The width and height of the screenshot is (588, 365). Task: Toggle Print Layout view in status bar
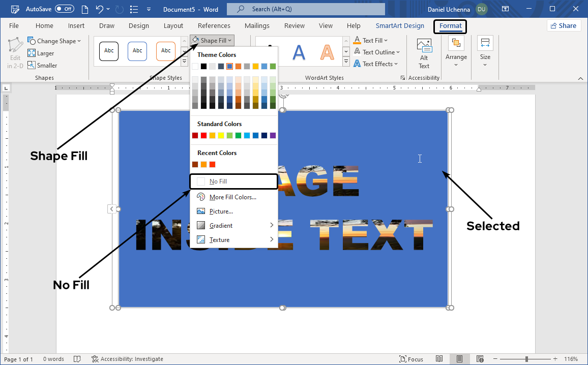pos(459,359)
